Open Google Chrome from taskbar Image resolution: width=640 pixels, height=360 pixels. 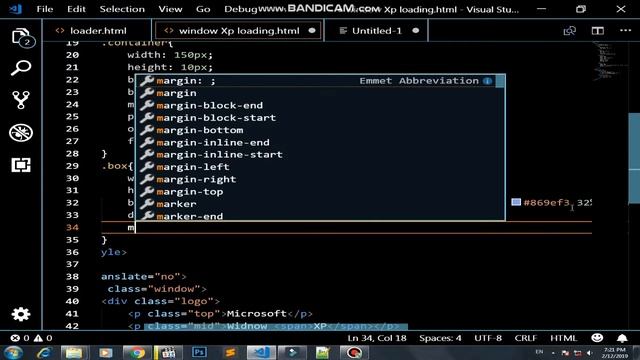[x=137, y=353]
